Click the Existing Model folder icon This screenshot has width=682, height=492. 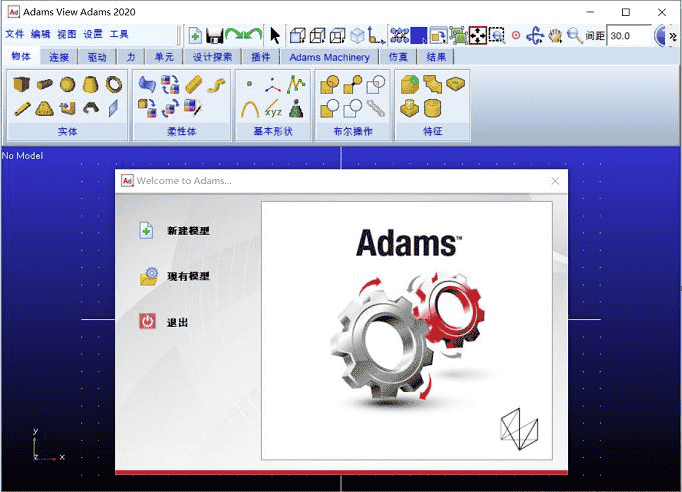pos(148,277)
